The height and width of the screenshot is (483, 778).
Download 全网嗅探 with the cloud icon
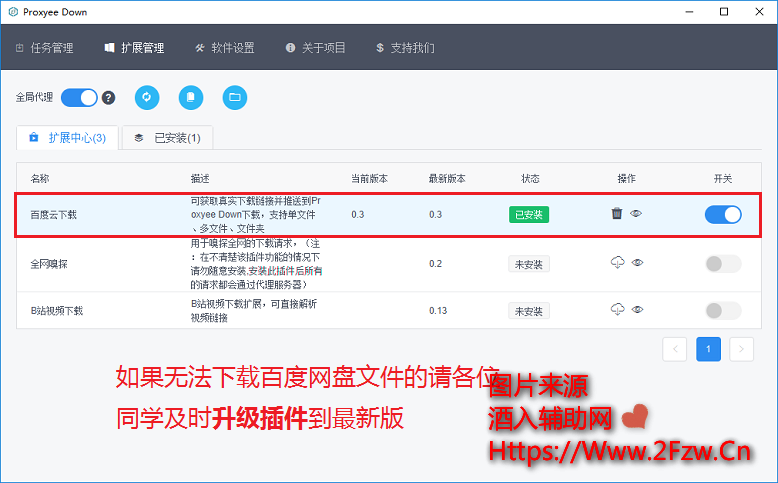pyautogui.click(x=617, y=262)
